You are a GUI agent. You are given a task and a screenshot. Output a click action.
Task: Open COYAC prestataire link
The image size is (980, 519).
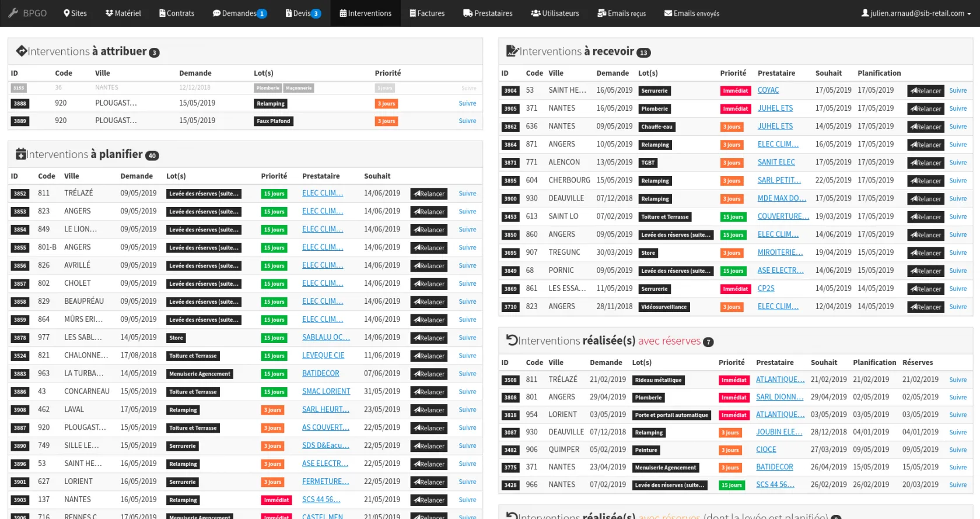click(768, 90)
